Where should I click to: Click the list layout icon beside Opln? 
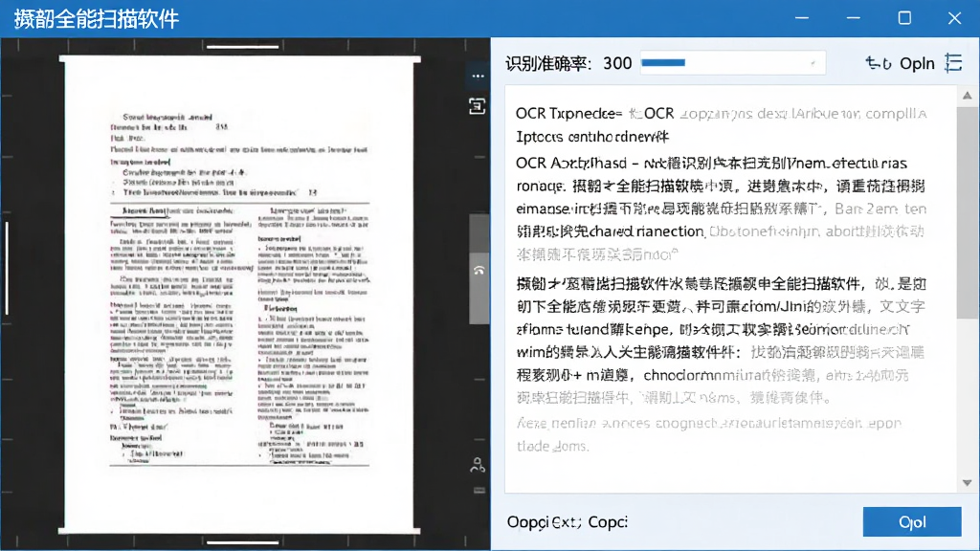pyautogui.click(x=954, y=63)
